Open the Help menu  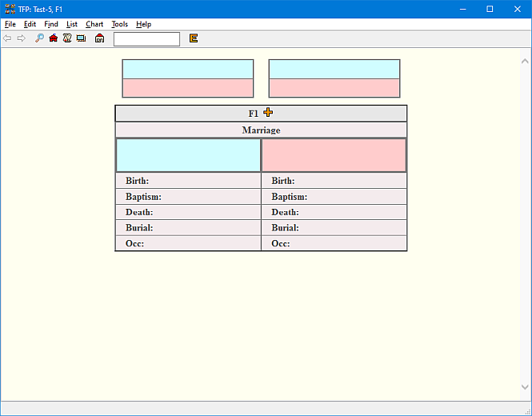coord(143,24)
